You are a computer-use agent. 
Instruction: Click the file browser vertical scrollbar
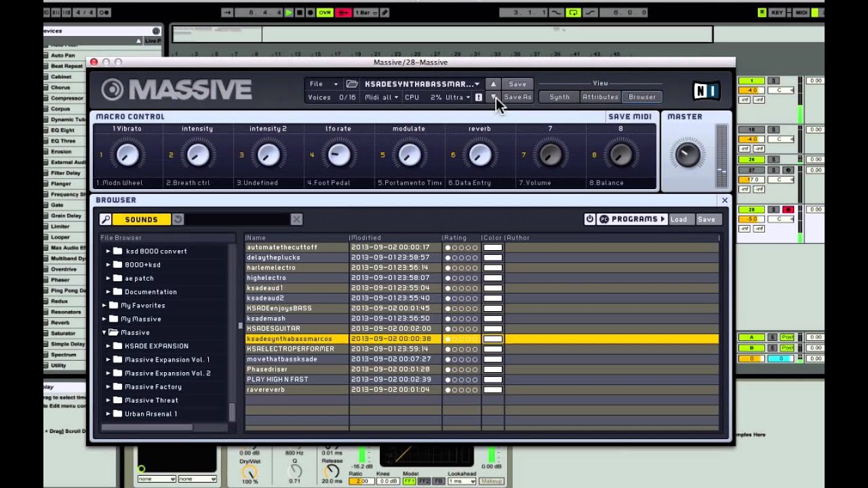[233, 412]
